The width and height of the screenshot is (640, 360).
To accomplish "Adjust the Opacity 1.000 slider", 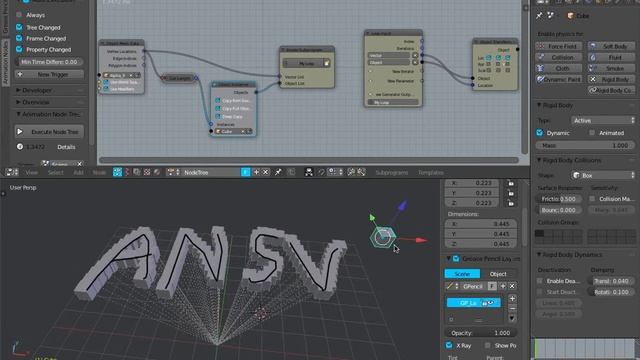I will (480, 333).
